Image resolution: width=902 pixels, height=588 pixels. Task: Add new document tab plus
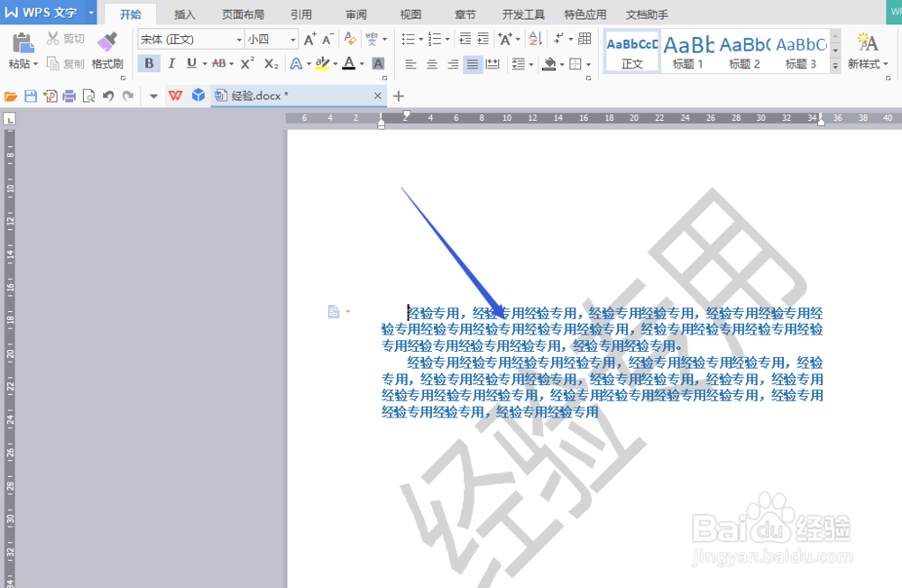[398, 96]
